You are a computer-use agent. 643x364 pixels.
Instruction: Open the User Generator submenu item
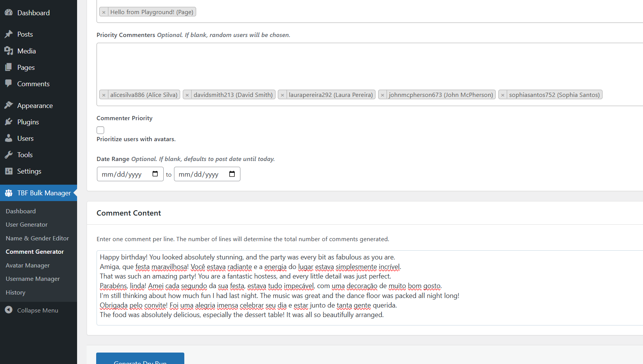(x=27, y=225)
